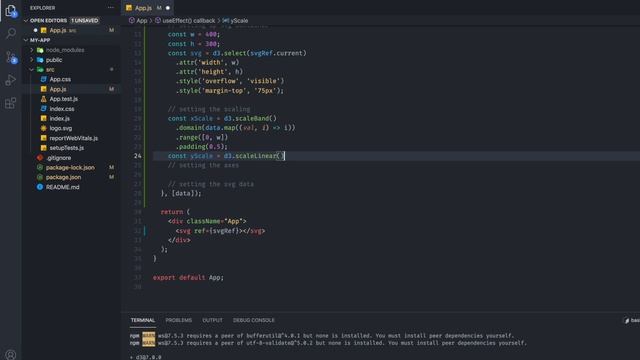
Task: Switch to the Debug Console tab
Action: click(254, 320)
